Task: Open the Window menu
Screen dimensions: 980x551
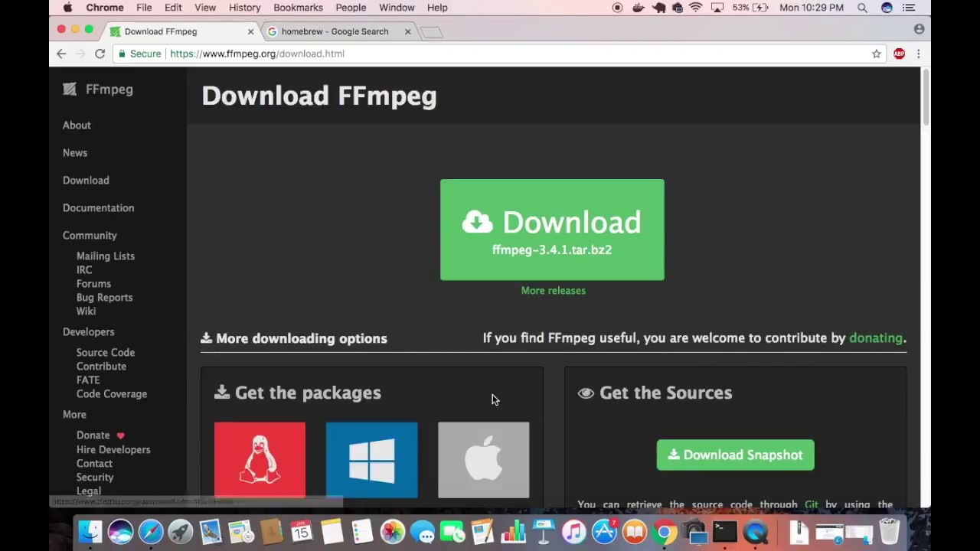Action: pyautogui.click(x=397, y=8)
